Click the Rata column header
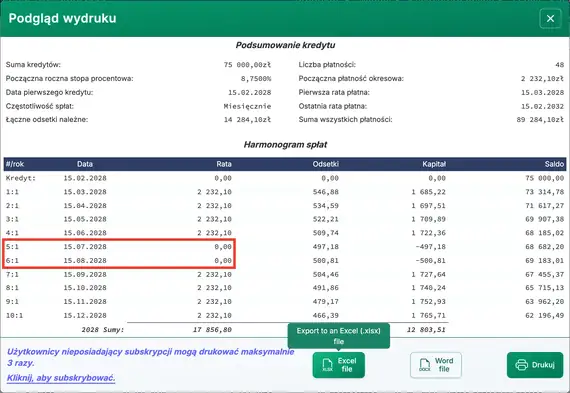The image size is (570, 393). 224,164
